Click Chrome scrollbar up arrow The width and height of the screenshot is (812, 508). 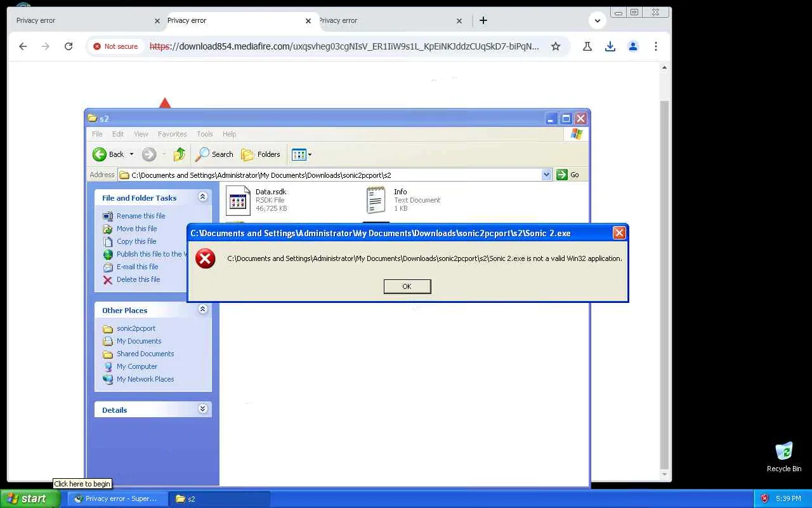click(664, 67)
